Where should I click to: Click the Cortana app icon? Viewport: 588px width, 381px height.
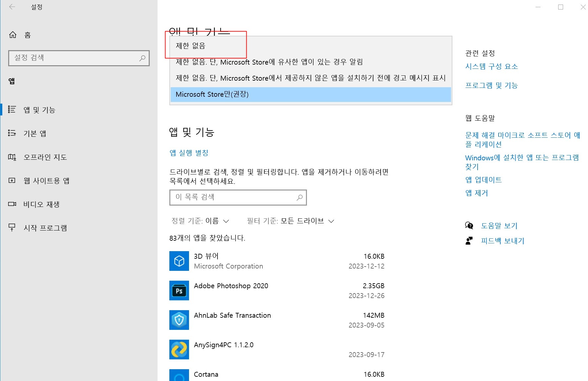[x=179, y=375]
